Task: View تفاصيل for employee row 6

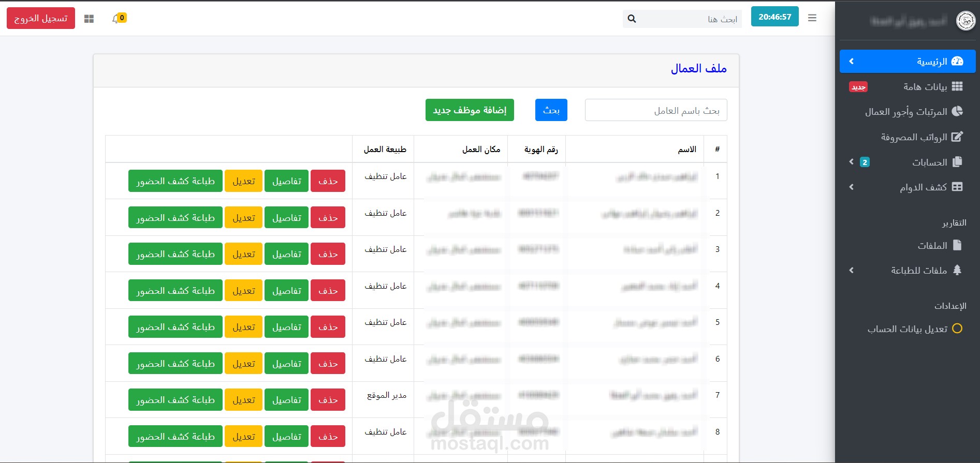Action: coord(286,364)
